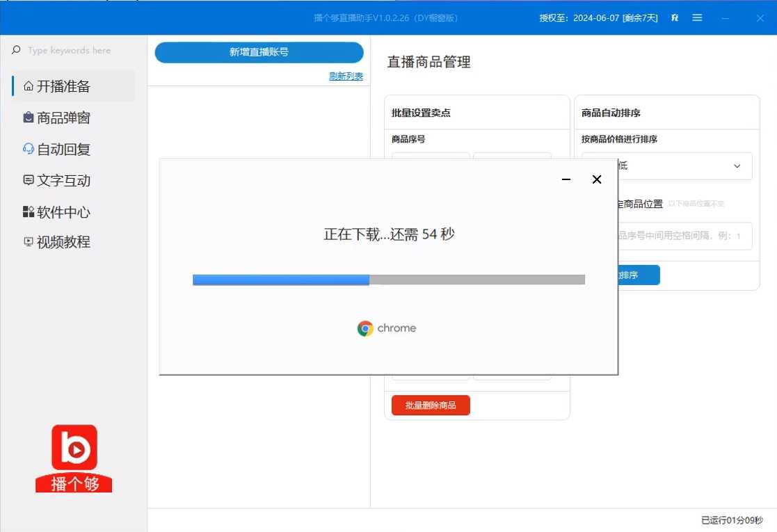Click the home icon beside 开播准备
The height and width of the screenshot is (532, 777).
click(28, 87)
